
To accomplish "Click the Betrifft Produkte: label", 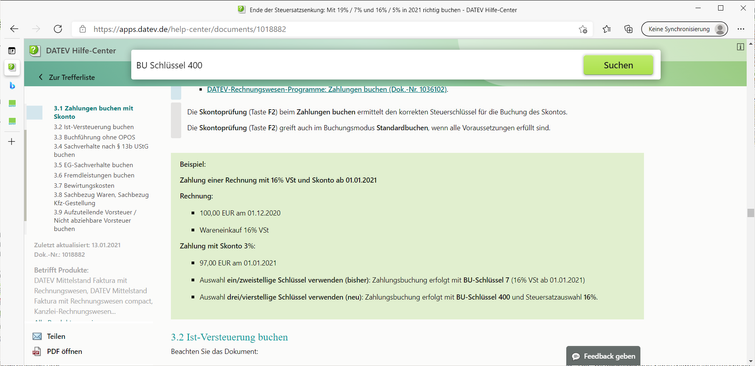I will click(62, 270).
